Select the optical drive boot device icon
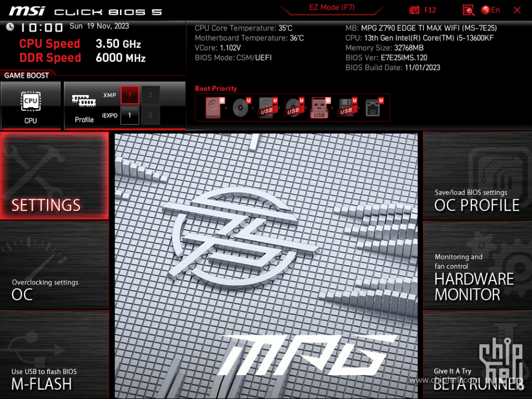This screenshot has width=532, height=399. pos(241,107)
